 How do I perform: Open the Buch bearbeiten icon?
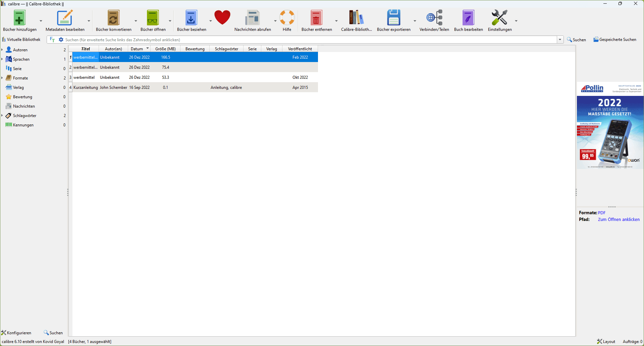pos(468,18)
